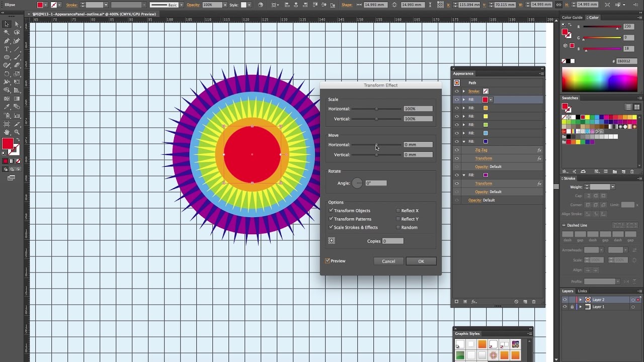Pick the Magic Wand tool
This screenshot has height=362, width=644.
[x=7, y=33]
